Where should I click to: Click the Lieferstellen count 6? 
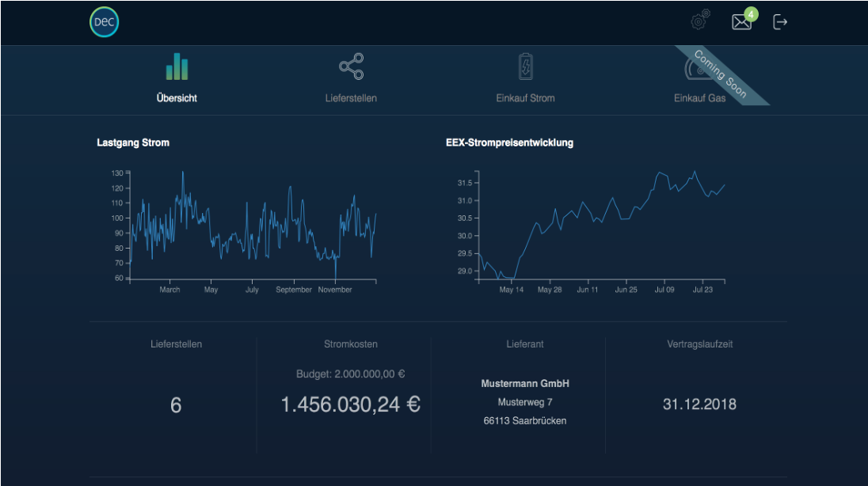[x=176, y=405]
